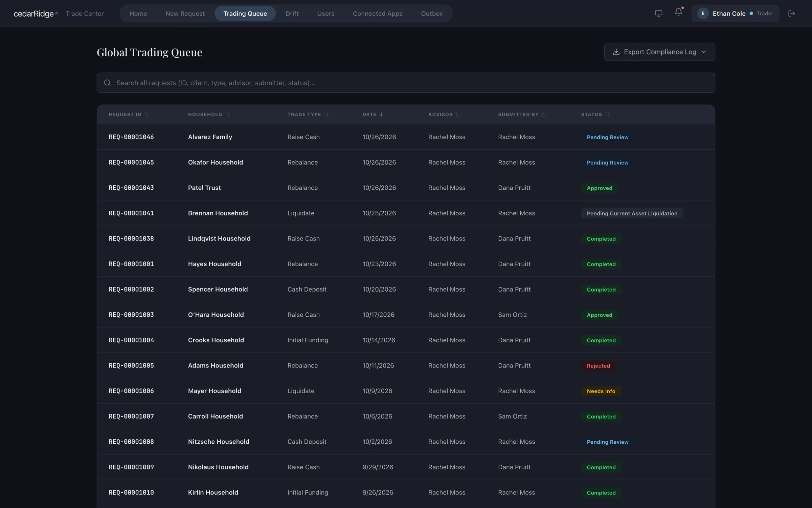Select Brennan Household row name
812x508 pixels.
pos(218,213)
